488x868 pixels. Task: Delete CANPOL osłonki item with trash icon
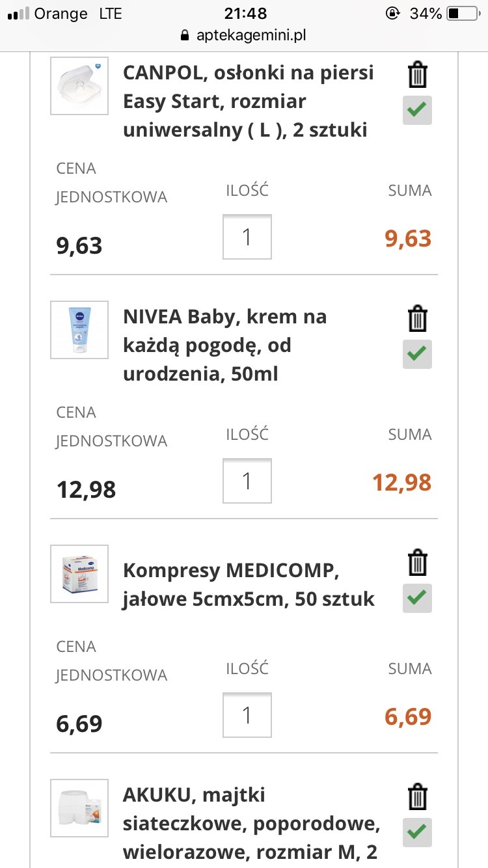pyautogui.click(x=417, y=75)
